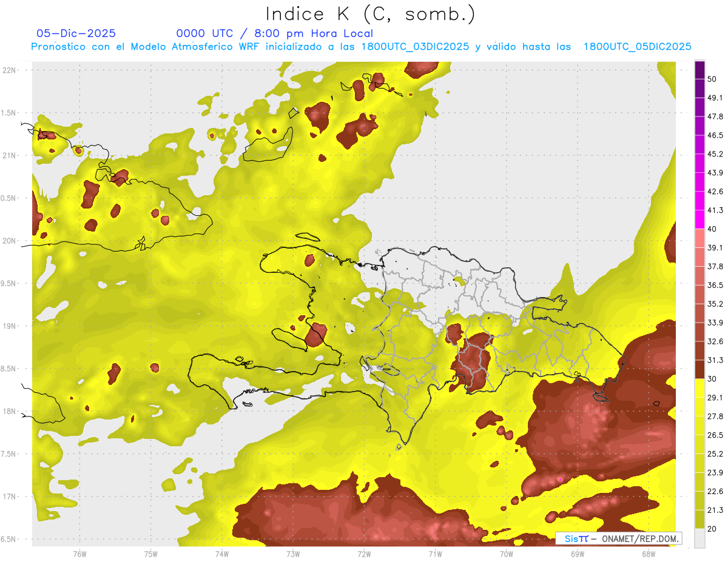The height and width of the screenshot is (562, 728).
Task: Click the "Indice K (C, somb.)" title
Action: [x=370, y=14]
